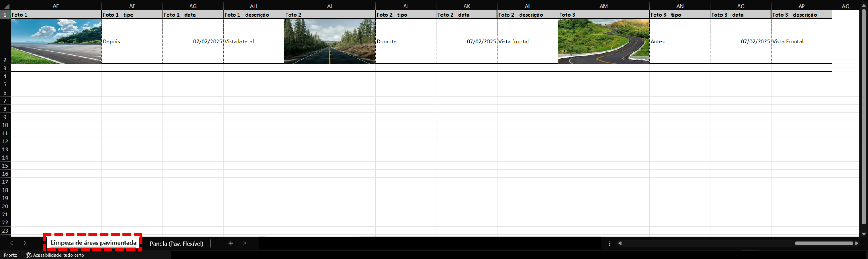Image resolution: width=868 pixels, height=259 pixels.
Task: Select the Foto 2 forest road image
Action: [x=329, y=41]
